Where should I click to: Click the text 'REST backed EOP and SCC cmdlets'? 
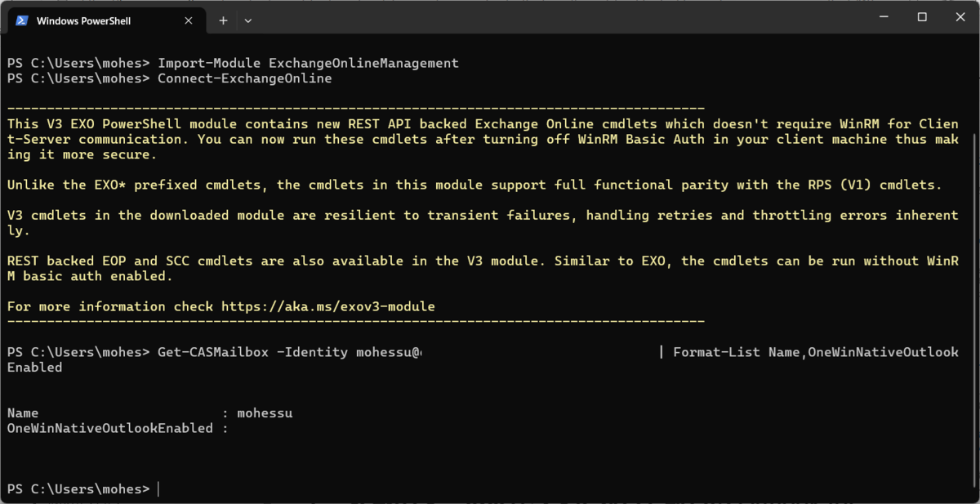130,261
